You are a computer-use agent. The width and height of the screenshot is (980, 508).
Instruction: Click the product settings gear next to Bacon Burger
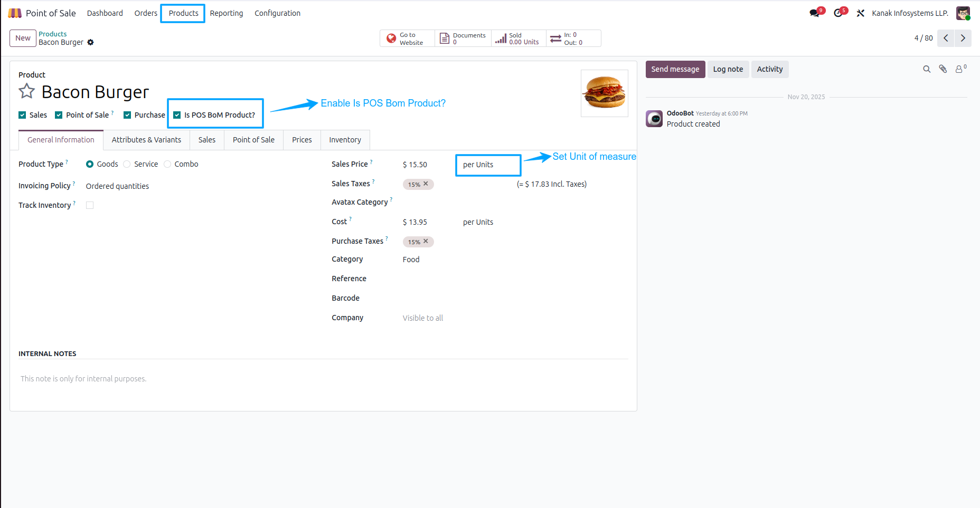[x=90, y=42]
